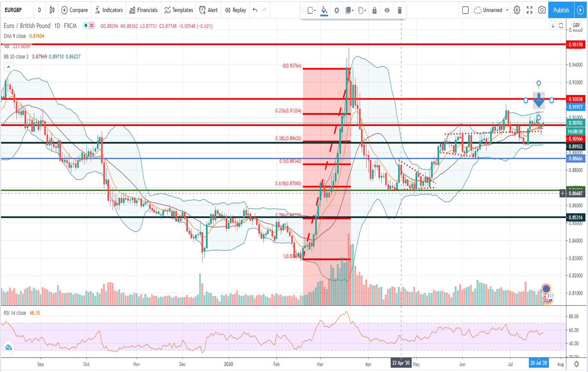Enter fullscreen mode with the expand icon
588x372 pixels.
529,10
